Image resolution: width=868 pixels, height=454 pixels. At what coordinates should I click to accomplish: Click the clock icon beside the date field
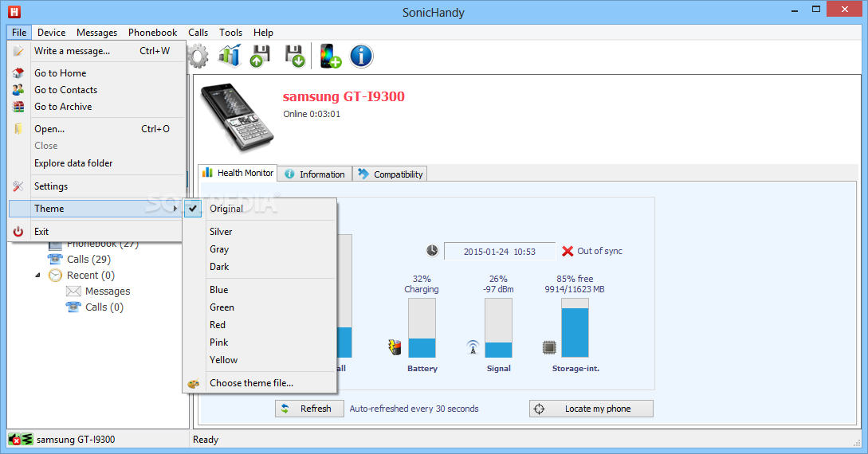point(432,251)
